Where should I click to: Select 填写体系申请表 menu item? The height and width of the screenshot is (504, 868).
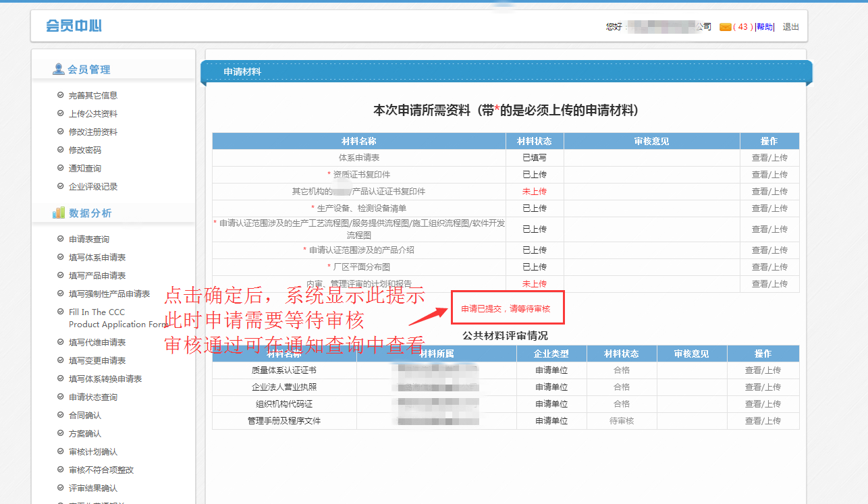coord(97,257)
